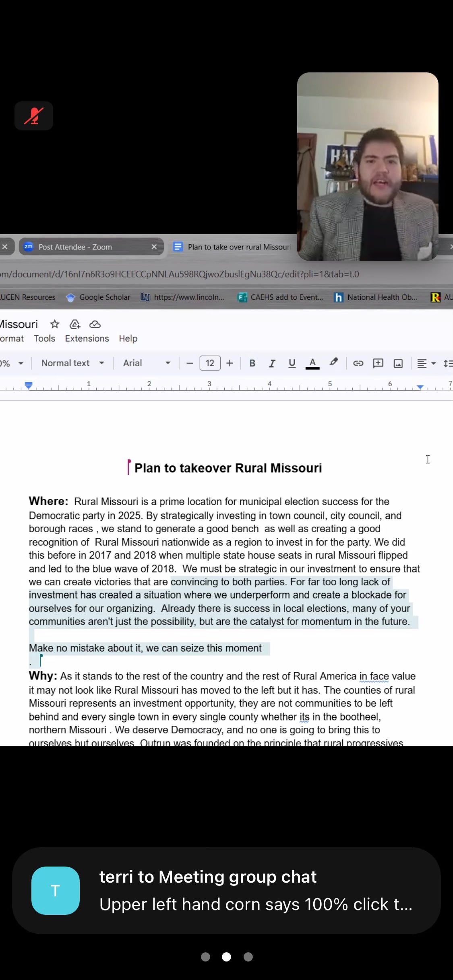Open terri's Meeting group chat notification
Screen dimensions: 453x980
[226, 891]
